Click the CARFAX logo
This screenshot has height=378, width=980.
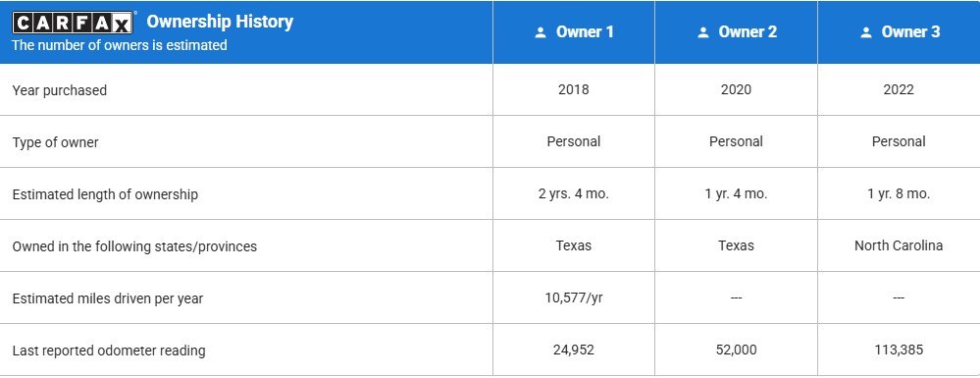pos(74,24)
